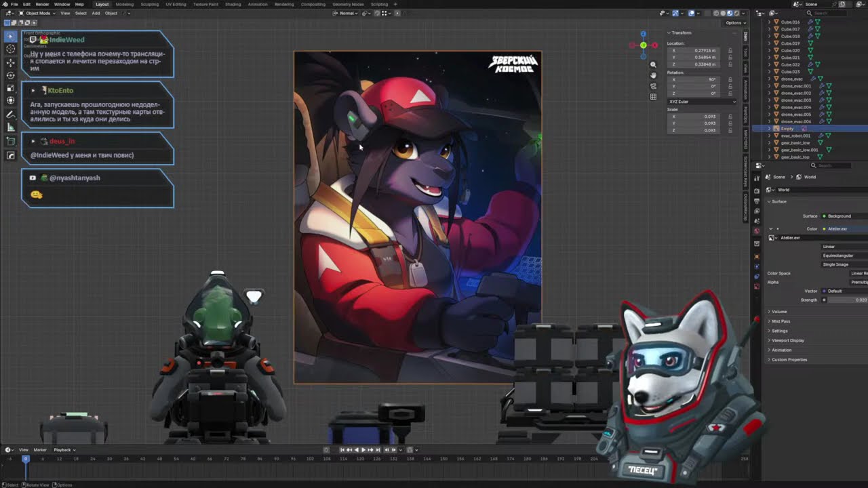Select the Scale tool

tap(11, 88)
